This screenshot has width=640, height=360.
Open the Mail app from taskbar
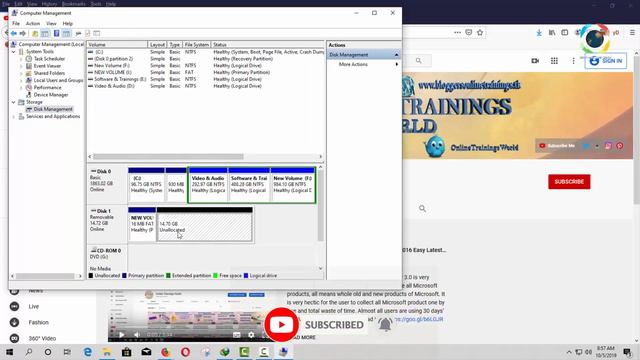[x=146, y=352]
